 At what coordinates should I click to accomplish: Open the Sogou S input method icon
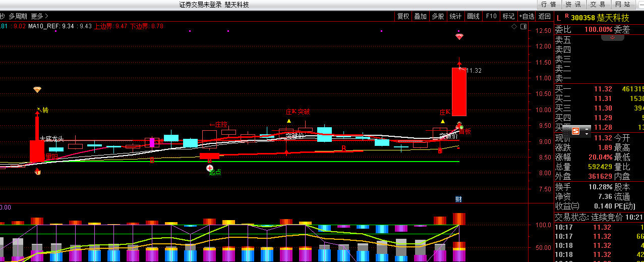(575, 132)
